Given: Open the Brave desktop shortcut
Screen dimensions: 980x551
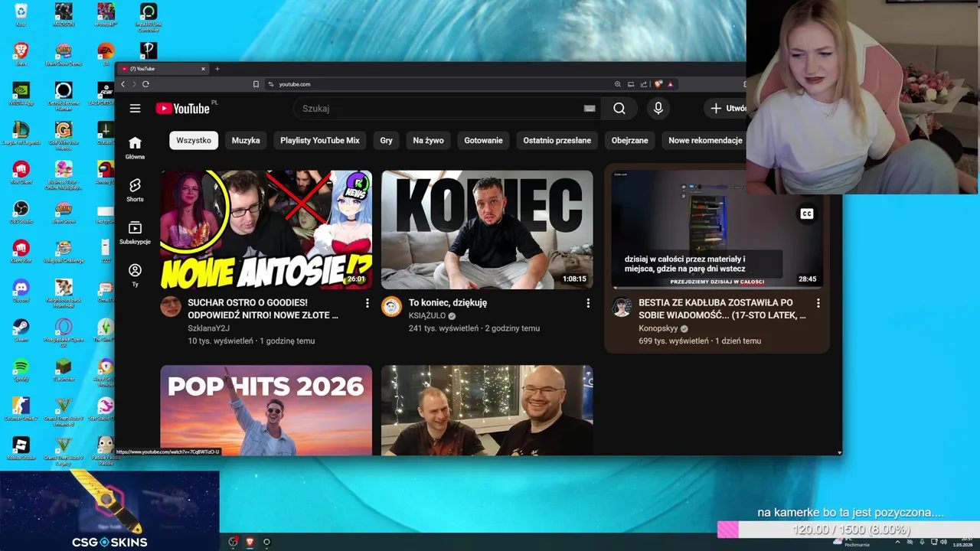Looking at the screenshot, I should click(x=21, y=54).
